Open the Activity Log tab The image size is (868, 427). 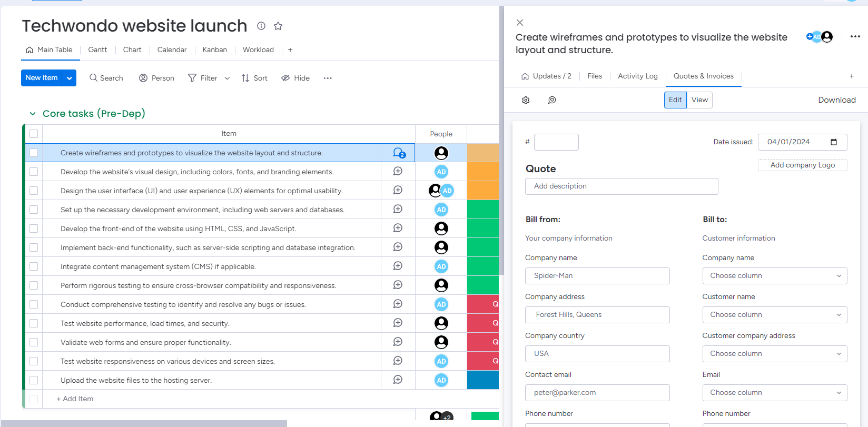pyautogui.click(x=637, y=76)
